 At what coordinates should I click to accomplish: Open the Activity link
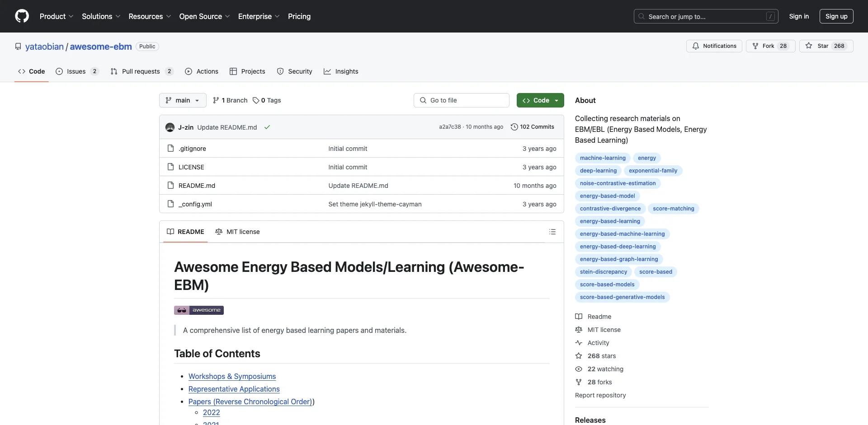pos(592,343)
